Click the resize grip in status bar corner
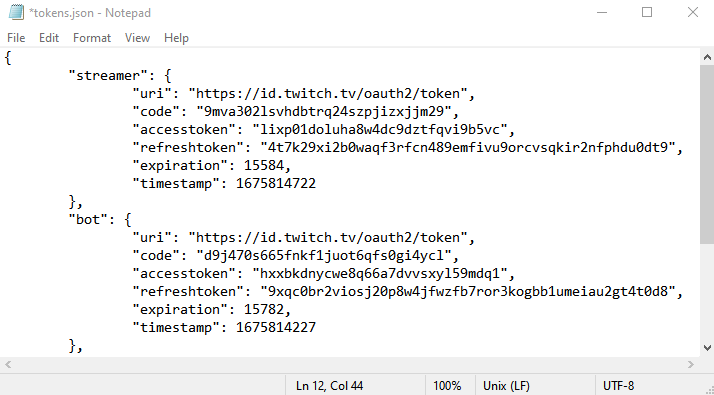 [x=708, y=390]
